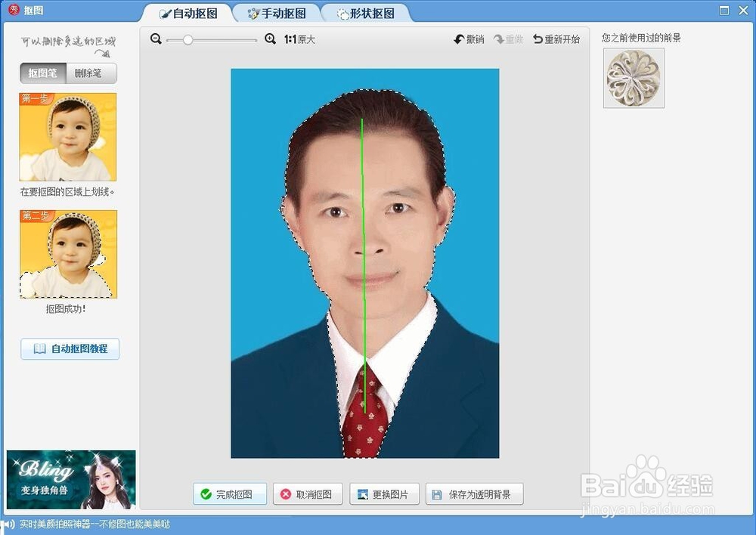Image resolution: width=756 pixels, height=535 pixels.
Task: Select the previously used foreground thumbnail
Action: tap(634, 78)
